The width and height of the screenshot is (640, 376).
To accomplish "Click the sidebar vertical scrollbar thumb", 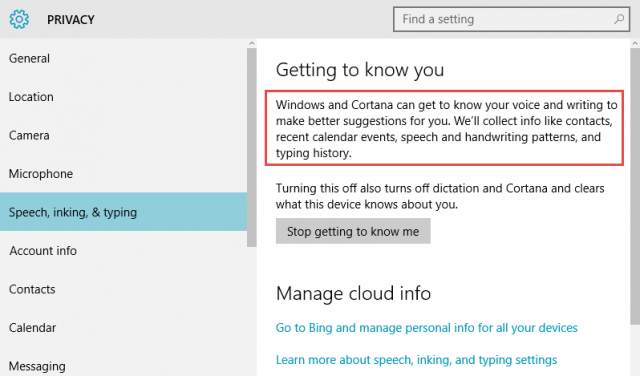I will [251, 147].
